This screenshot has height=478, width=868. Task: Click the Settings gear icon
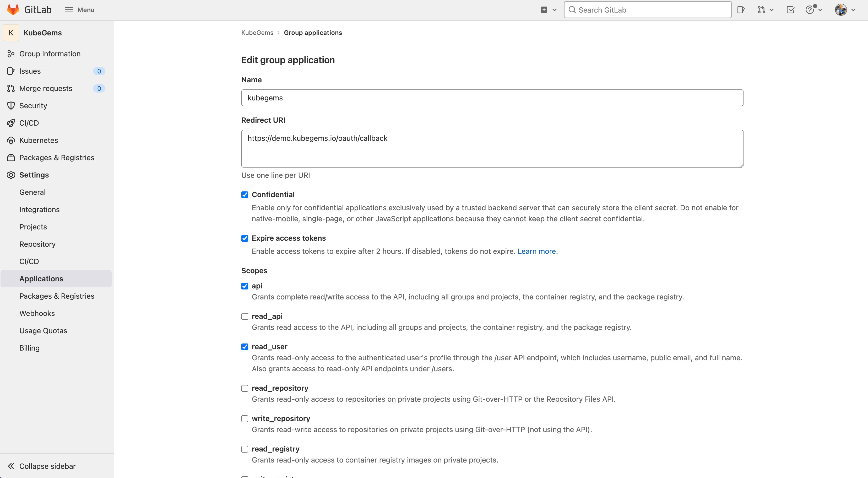click(11, 175)
